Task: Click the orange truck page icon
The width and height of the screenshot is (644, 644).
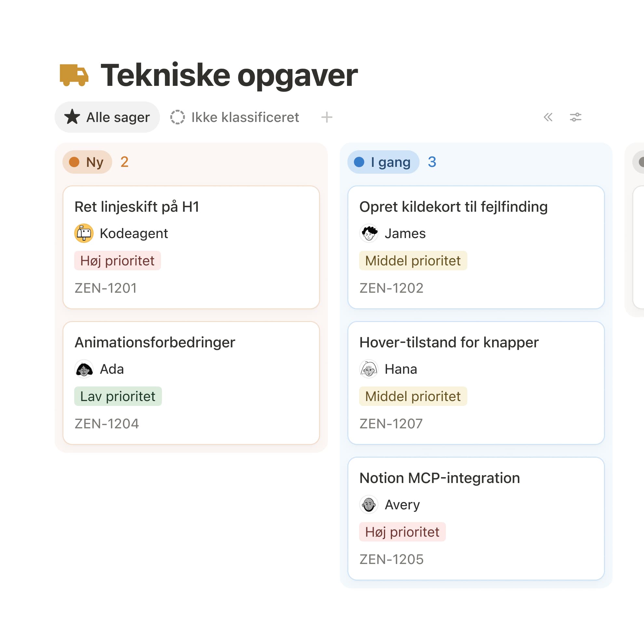Action: 74,75
